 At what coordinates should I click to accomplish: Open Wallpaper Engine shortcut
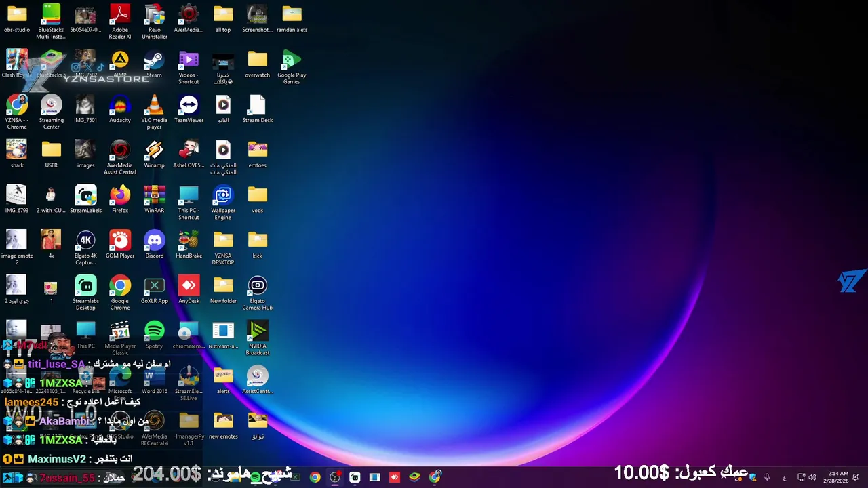(223, 203)
